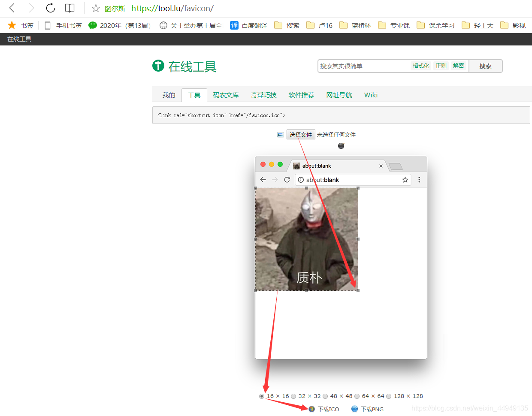Click the preview window forward arrow

[275, 180]
